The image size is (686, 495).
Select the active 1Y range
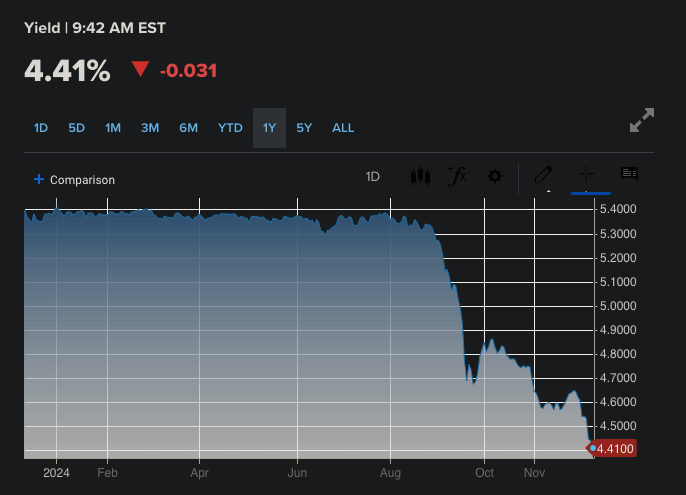tap(269, 128)
